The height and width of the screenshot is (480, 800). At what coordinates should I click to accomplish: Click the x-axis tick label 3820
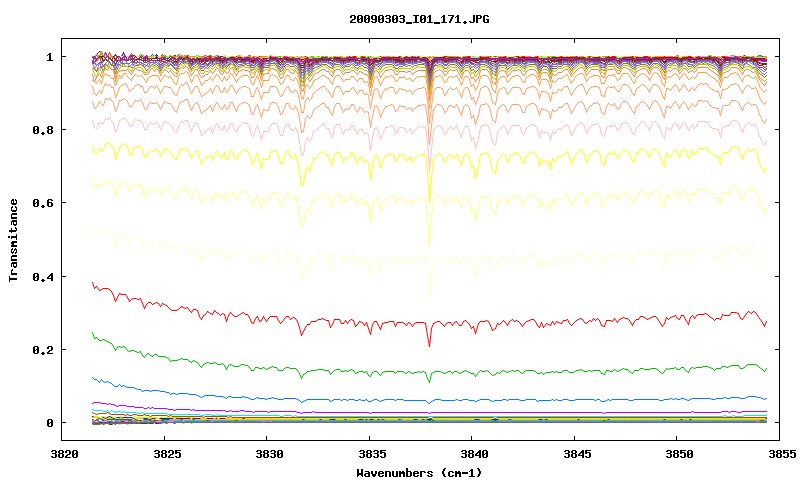point(64,454)
